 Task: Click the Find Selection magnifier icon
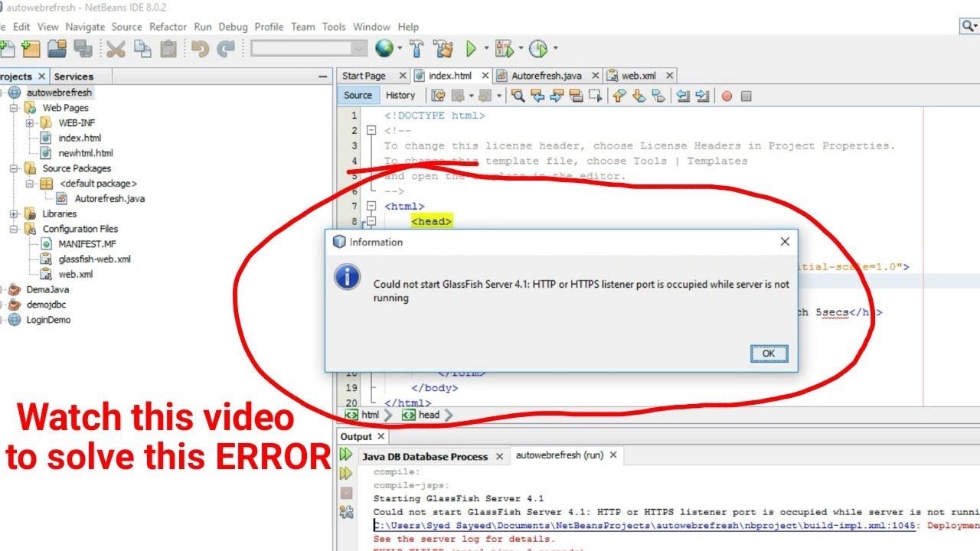[518, 96]
